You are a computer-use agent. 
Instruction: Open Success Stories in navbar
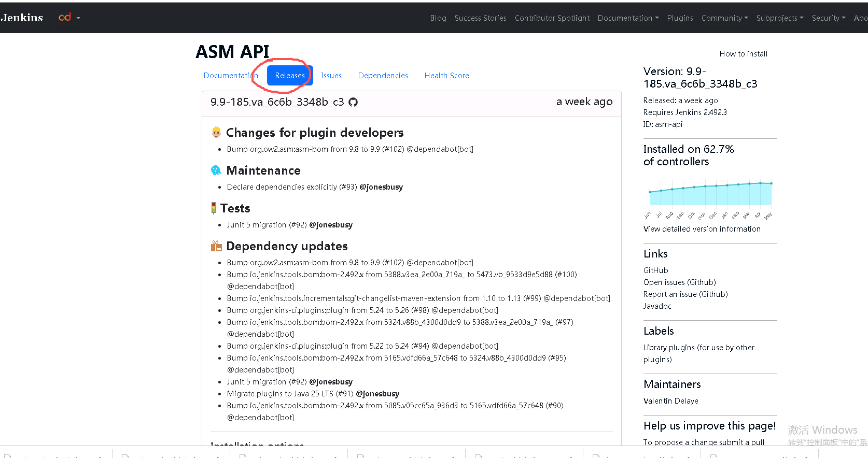point(480,18)
